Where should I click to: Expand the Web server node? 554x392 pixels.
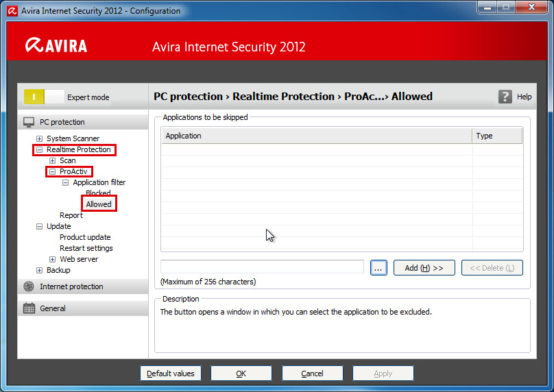pyautogui.click(x=52, y=259)
